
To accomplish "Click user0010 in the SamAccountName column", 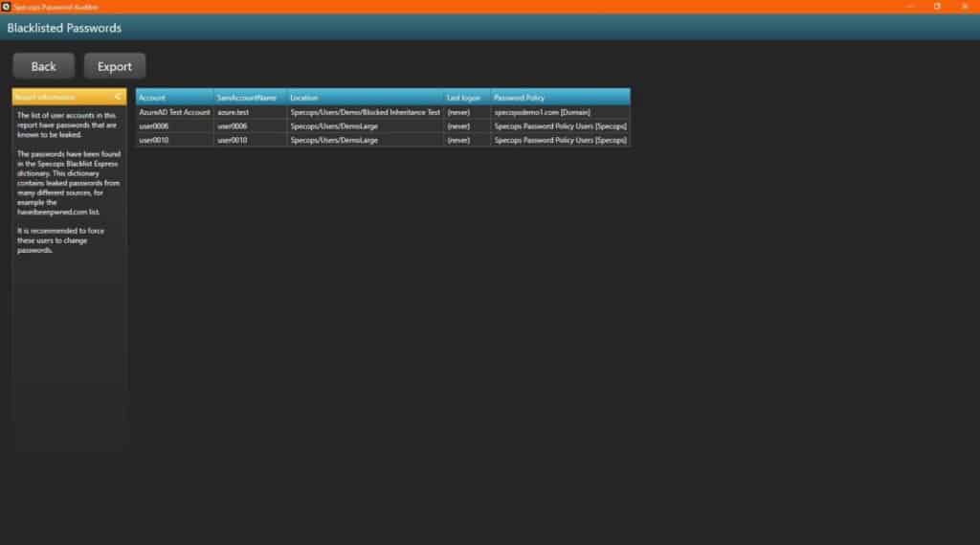I will 250,140.
